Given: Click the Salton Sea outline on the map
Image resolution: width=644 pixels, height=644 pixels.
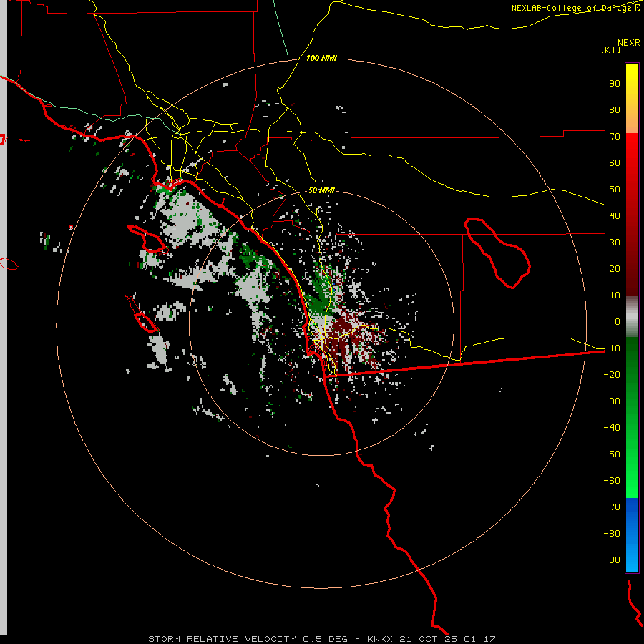Looking at the screenshot, I should 497,253.
